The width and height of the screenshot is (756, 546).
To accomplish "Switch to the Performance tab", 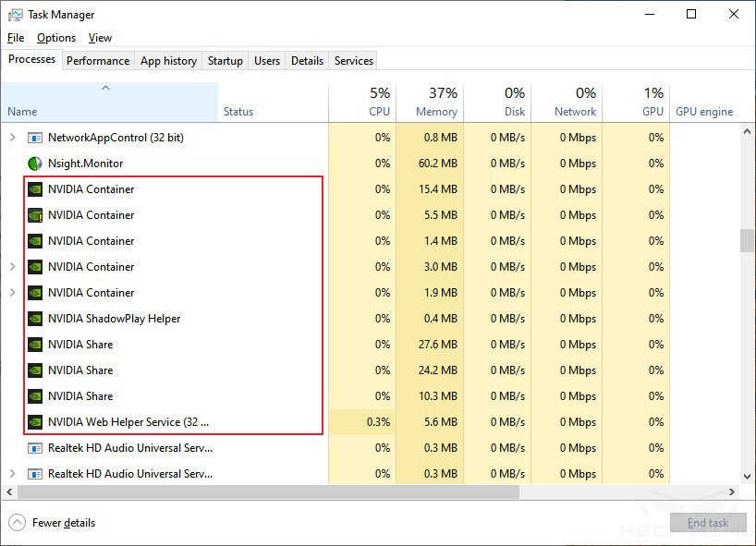I will coord(98,61).
